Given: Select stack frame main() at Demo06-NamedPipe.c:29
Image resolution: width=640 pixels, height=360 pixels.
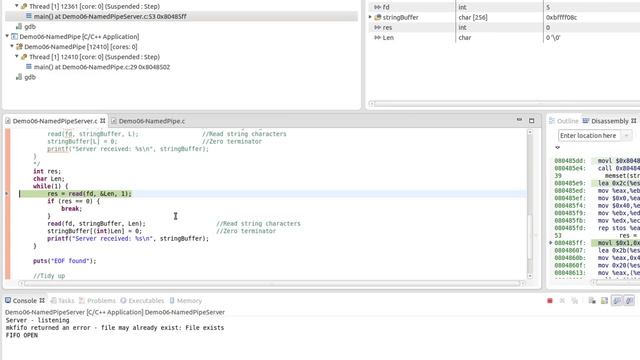Looking at the screenshot, I should tap(102, 67).
